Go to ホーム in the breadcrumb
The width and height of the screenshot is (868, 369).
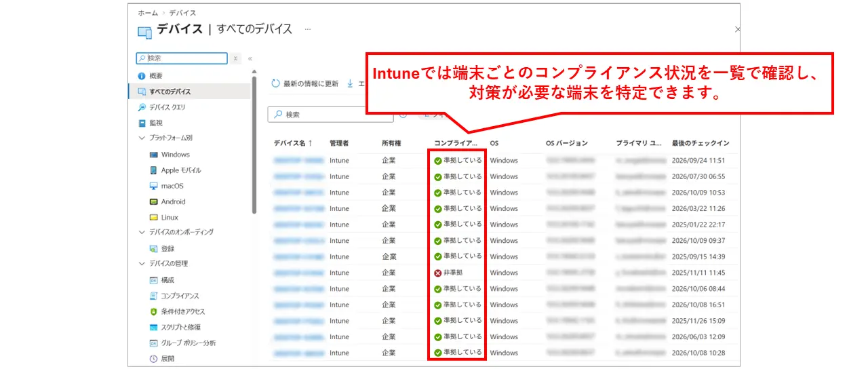coord(148,13)
